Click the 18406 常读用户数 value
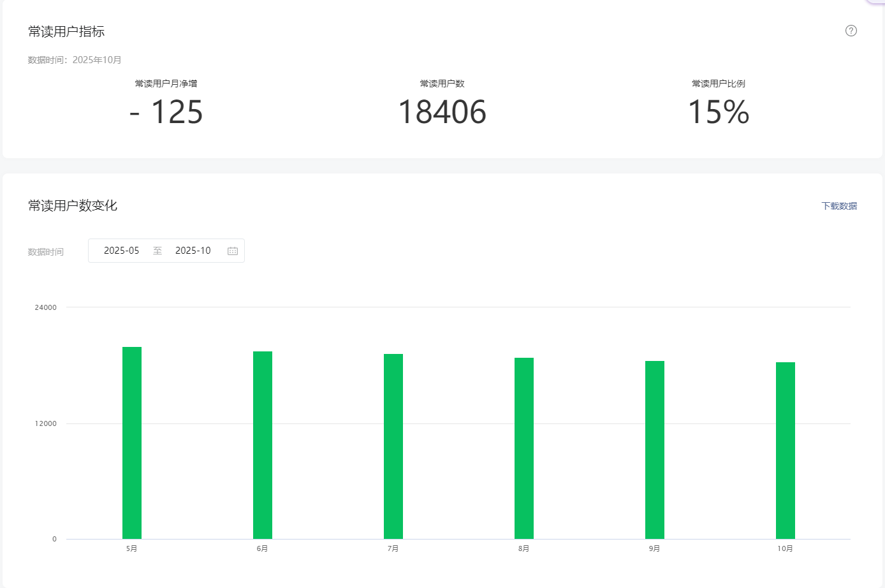This screenshot has height=588, width=885. coord(442,112)
